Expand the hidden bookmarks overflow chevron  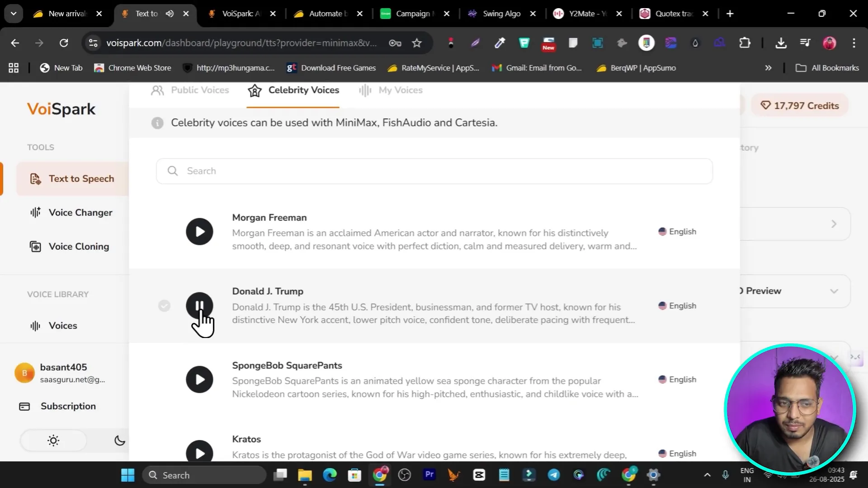(x=768, y=68)
